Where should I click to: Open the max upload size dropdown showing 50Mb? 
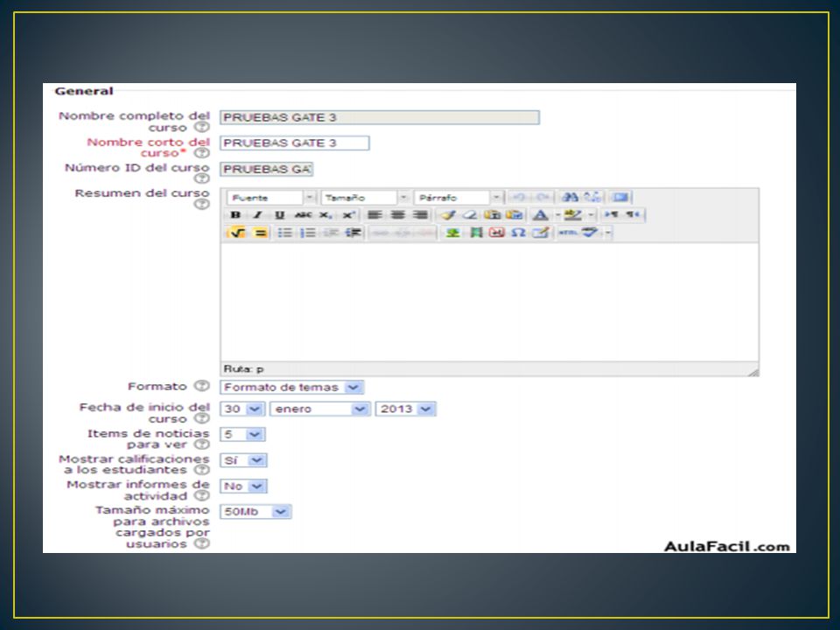pos(255,512)
